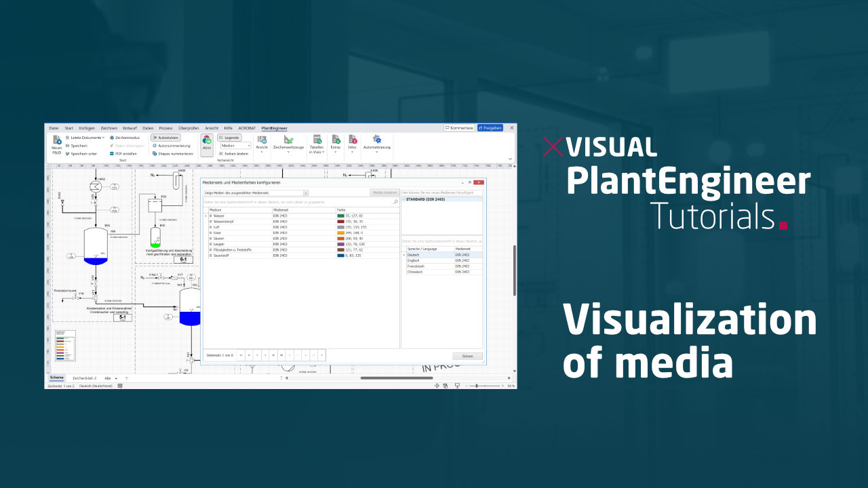This screenshot has width=868, height=488.
Task: Open the Extras ribbon dropdown
Action: 336,144
